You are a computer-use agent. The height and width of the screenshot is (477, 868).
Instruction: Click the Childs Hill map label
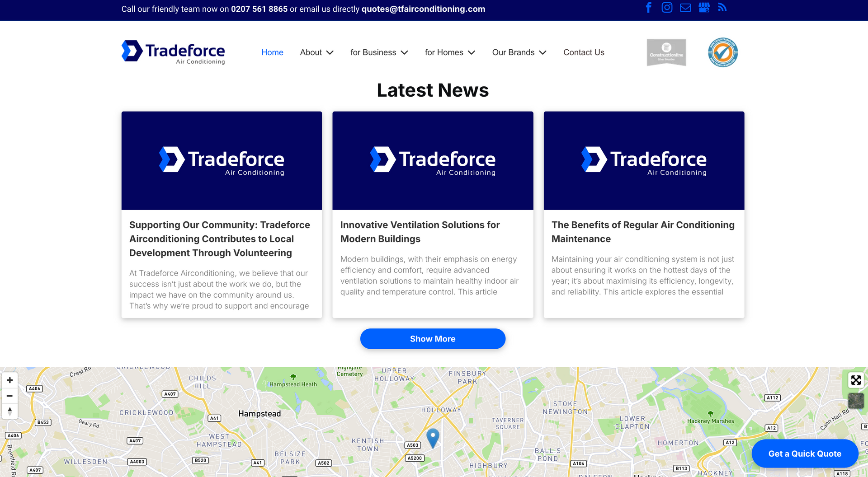[x=202, y=382]
